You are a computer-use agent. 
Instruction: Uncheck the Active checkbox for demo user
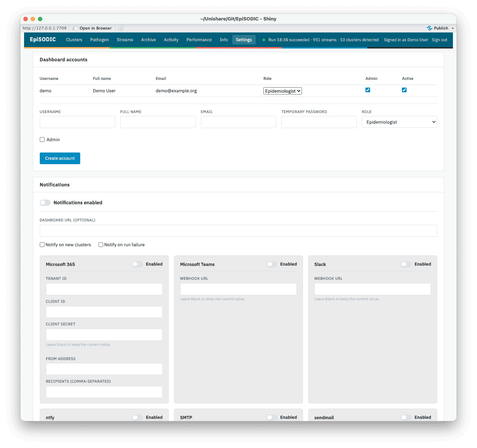(x=404, y=90)
